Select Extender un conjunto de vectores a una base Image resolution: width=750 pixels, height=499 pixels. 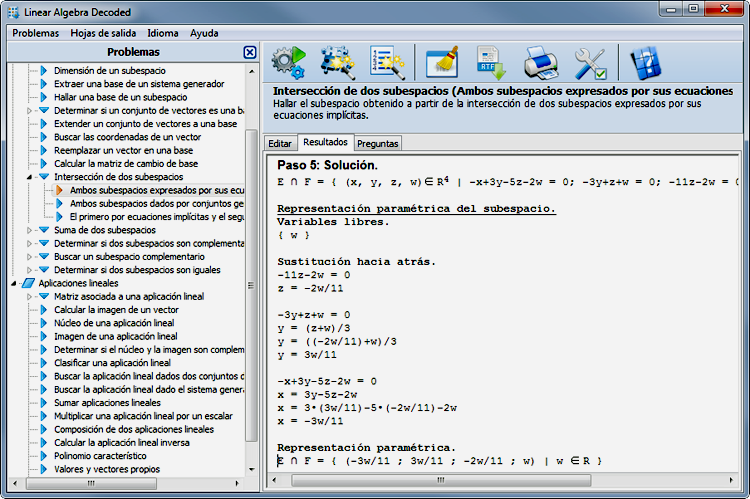point(145,124)
